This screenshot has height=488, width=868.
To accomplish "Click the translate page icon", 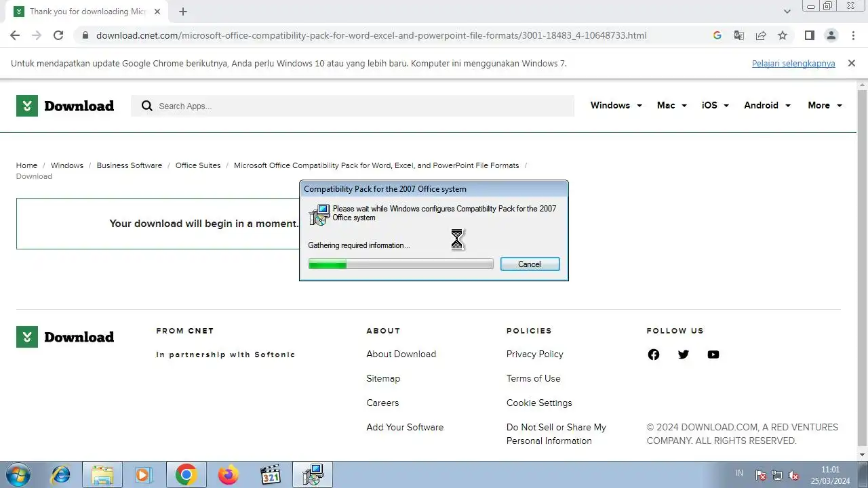I will 739,35.
